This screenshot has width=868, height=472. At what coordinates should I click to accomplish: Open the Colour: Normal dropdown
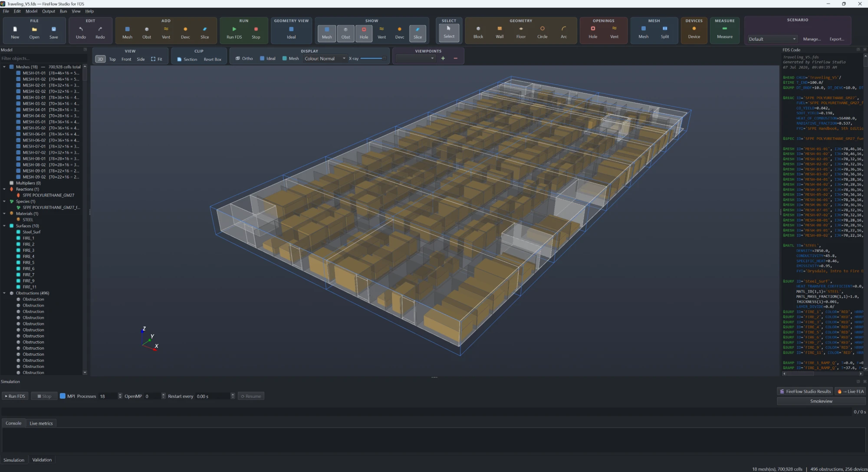click(x=325, y=59)
